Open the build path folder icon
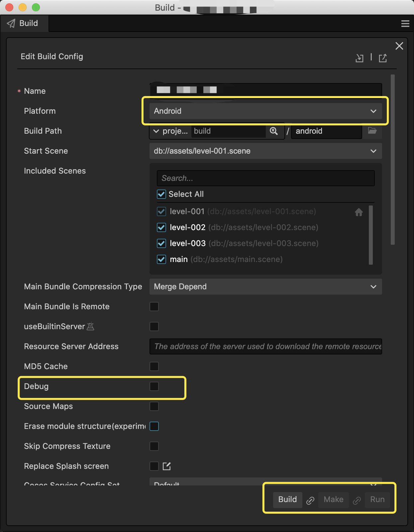 coord(372,131)
